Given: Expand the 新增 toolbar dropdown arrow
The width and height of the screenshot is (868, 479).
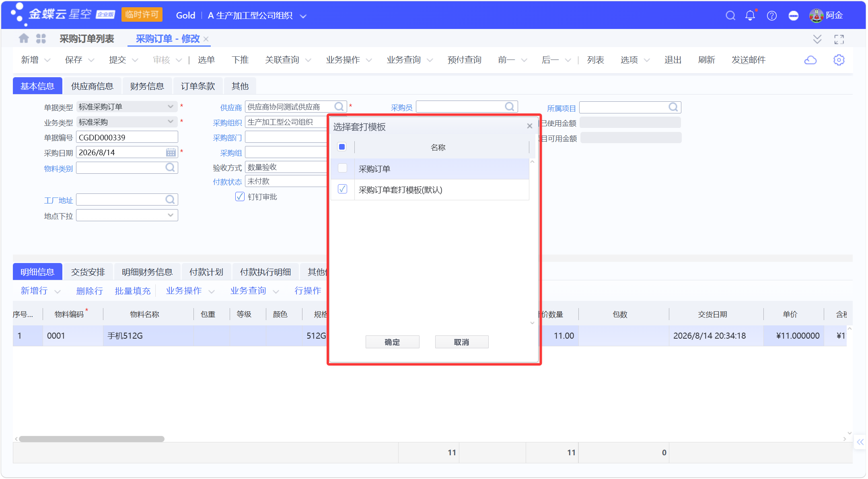Looking at the screenshot, I should 47,60.
